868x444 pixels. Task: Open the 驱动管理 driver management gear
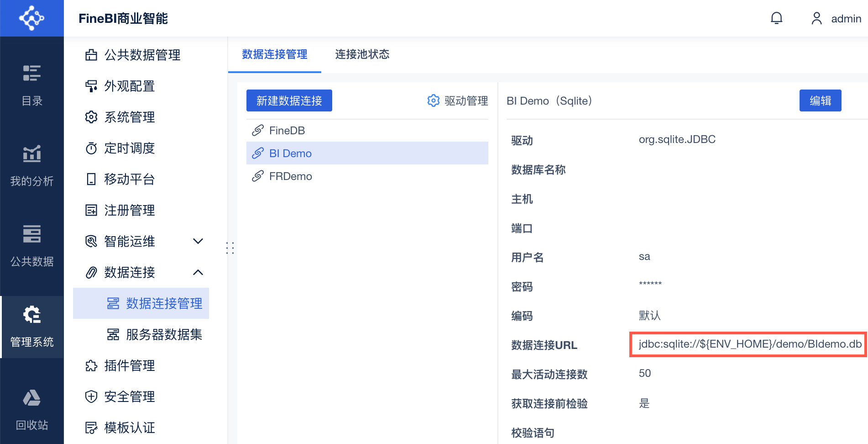pos(433,100)
